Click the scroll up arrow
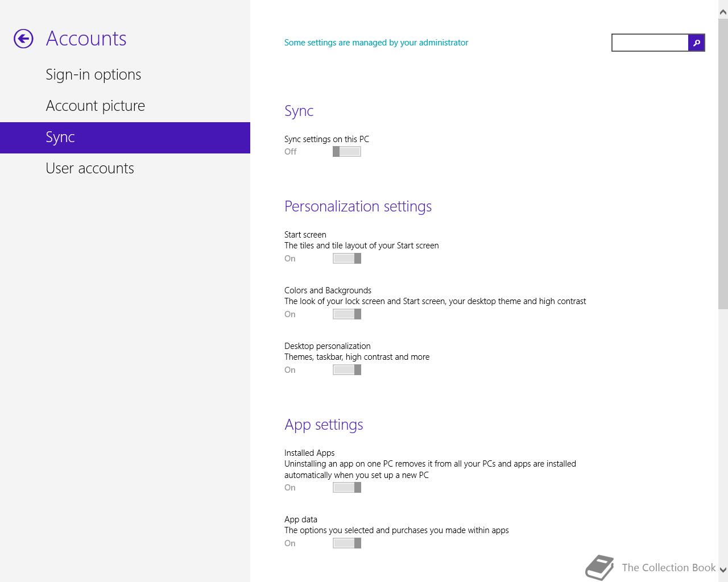728x582 pixels. 723,12
